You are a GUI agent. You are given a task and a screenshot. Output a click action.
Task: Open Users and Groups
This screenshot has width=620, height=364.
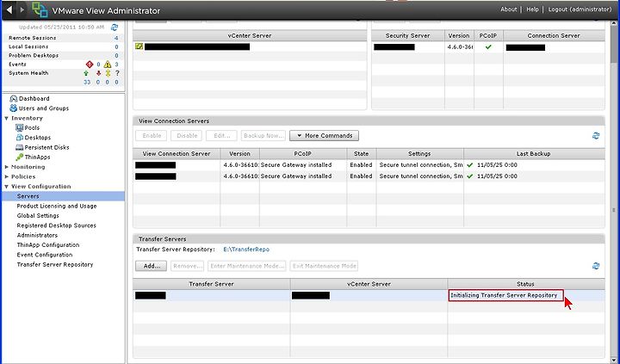pos(44,108)
